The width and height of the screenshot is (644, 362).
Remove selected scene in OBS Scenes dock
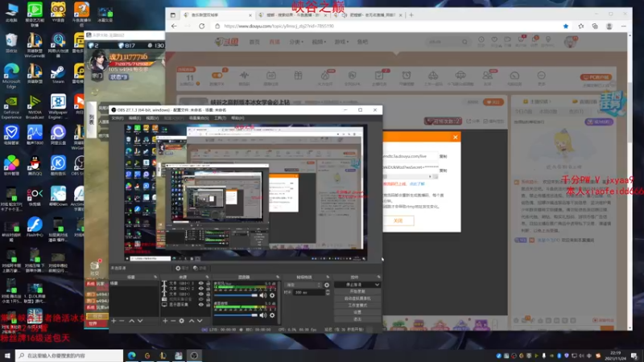tap(122, 320)
